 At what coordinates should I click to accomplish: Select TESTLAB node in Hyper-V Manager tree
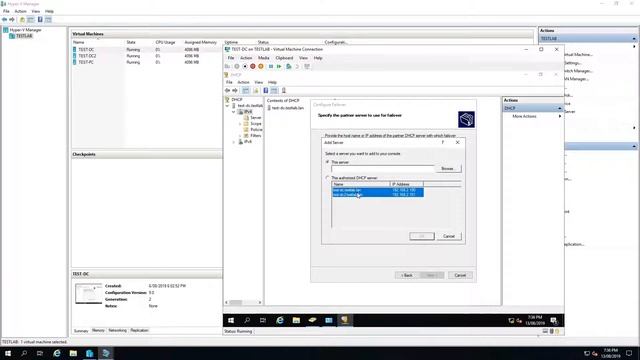pyautogui.click(x=24, y=36)
